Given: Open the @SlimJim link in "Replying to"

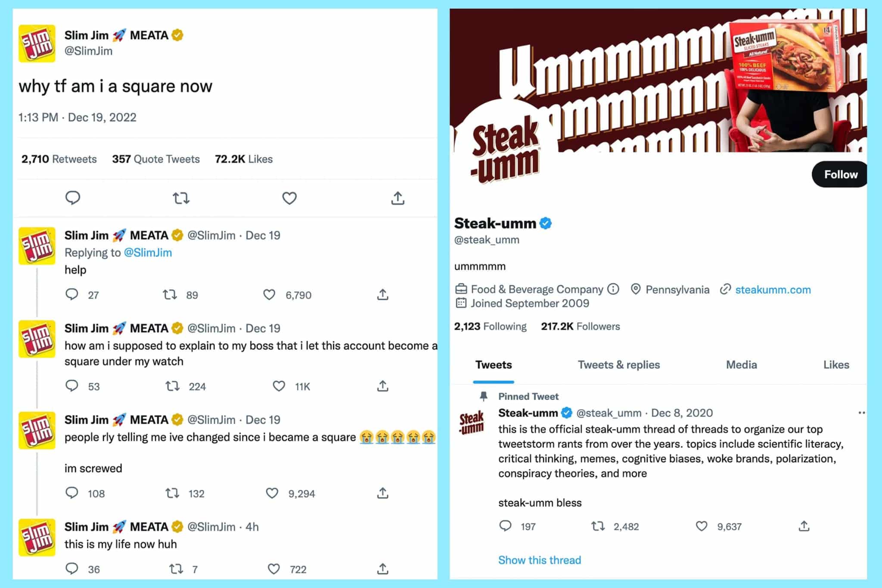Looking at the screenshot, I should click(x=148, y=252).
